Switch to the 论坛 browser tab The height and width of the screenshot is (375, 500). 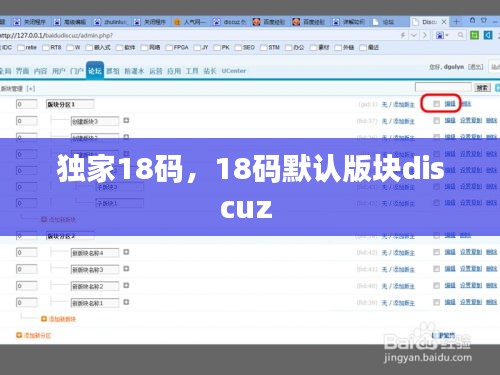pos(389,22)
